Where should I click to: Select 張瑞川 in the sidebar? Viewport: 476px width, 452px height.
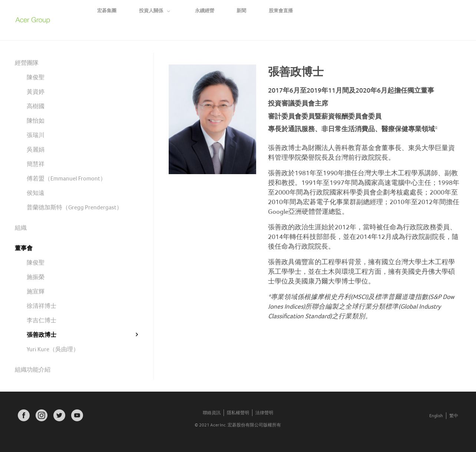pyautogui.click(x=36, y=135)
